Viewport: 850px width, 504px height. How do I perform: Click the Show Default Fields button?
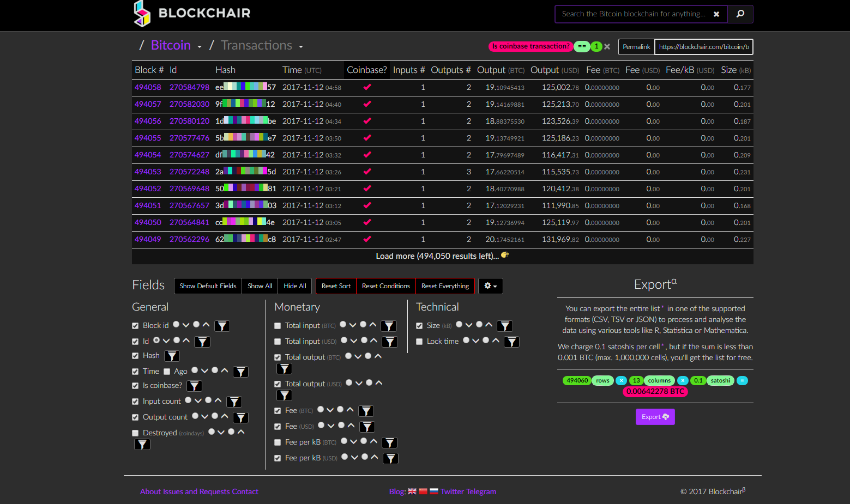[208, 286]
